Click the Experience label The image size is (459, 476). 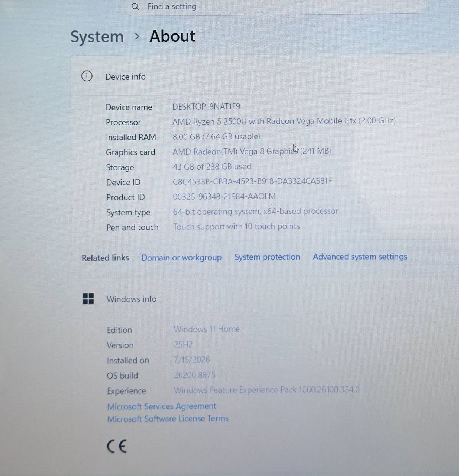(126, 391)
